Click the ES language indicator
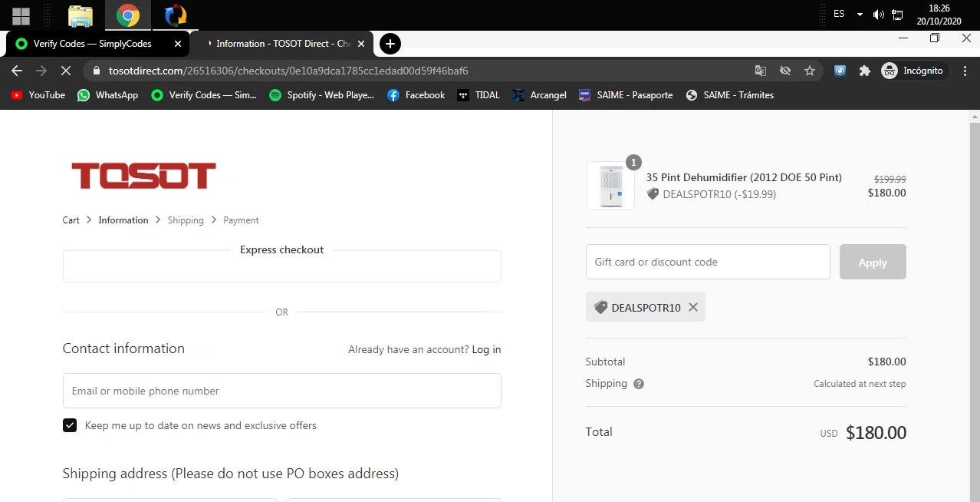Image resolution: width=980 pixels, height=502 pixels. point(839,14)
